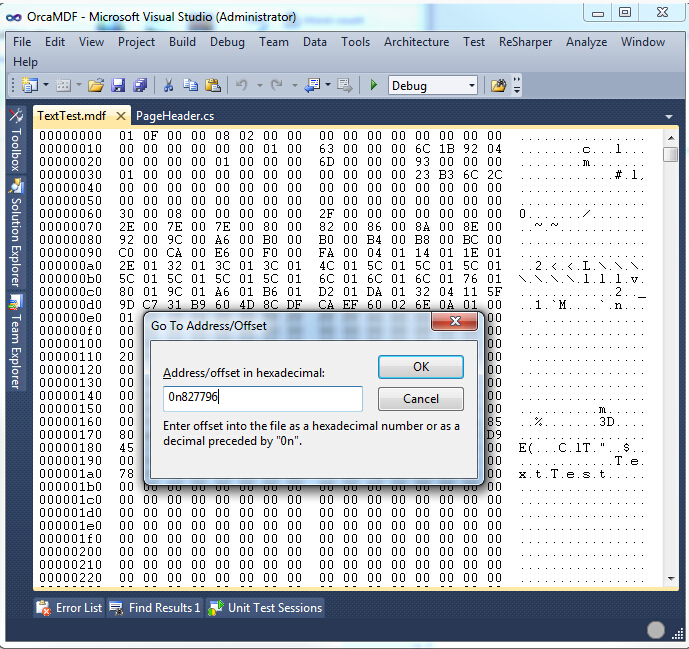Image resolution: width=689 pixels, height=649 pixels.
Task: Expand the toolbar overflow options arrow
Action: [x=517, y=85]
